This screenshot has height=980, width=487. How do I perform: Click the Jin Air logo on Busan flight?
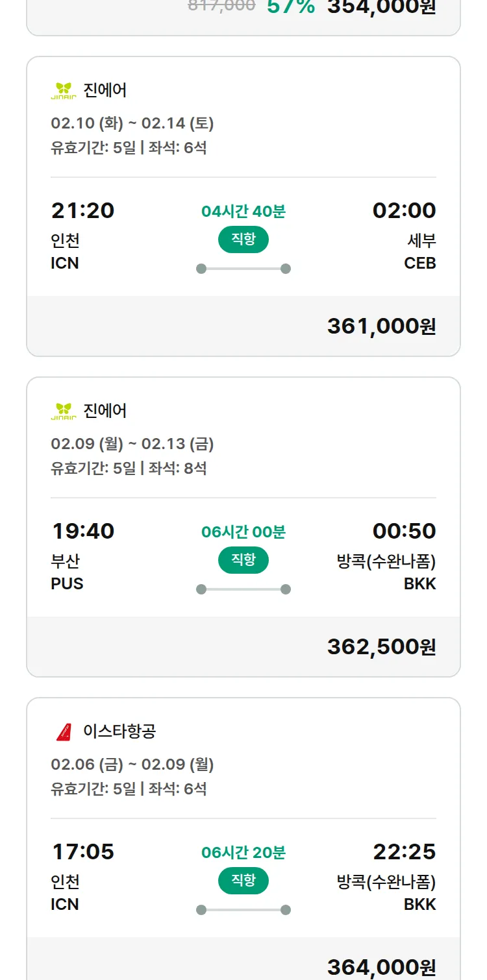coord(64,411)
